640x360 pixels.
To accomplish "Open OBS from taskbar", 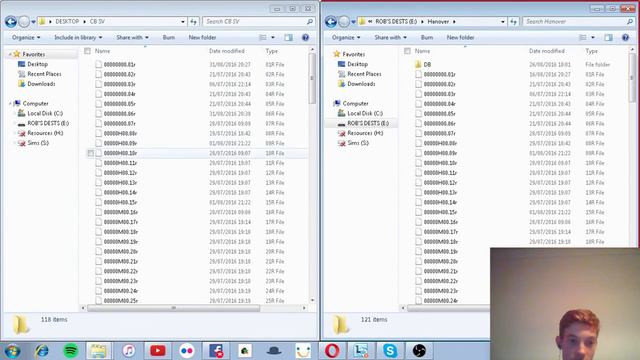I will click(419, 351).
